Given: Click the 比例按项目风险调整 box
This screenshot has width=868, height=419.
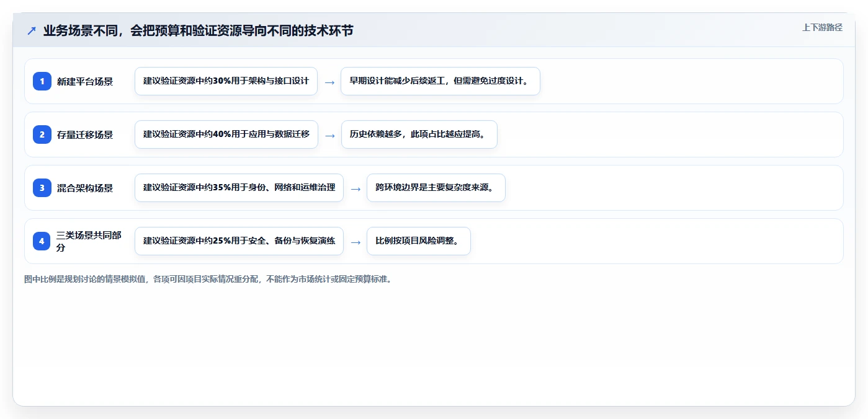Looking at the screenshot, I should coord(419,241).
